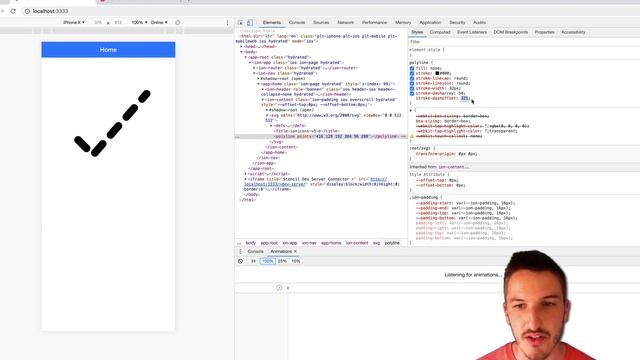This screenshot has height=360, width=640.
Task: Uncheck the stroke color property
Action: 412,73
